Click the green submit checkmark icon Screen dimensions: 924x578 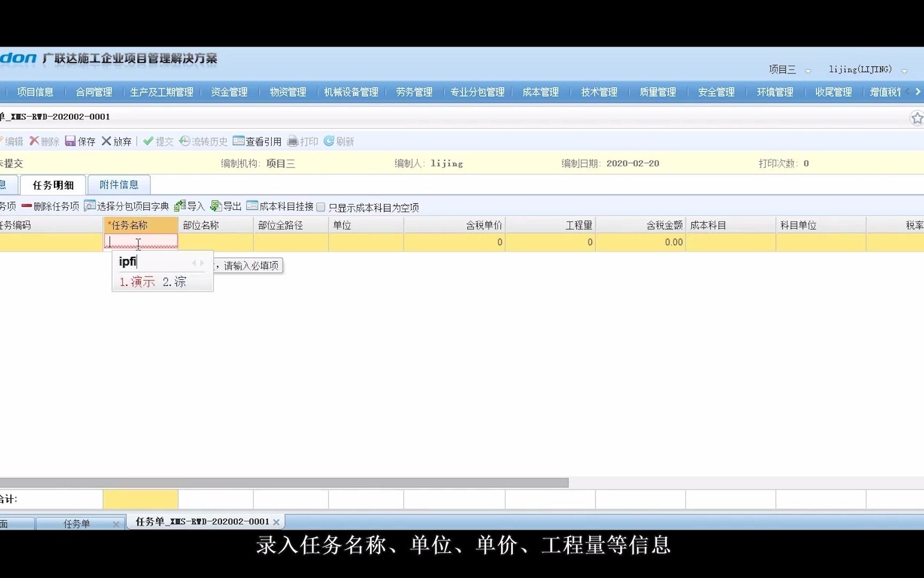(x=148, y=141)
